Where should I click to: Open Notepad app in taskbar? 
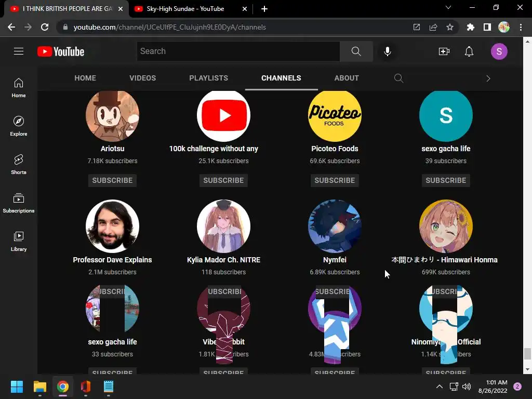tap(109, 387)
